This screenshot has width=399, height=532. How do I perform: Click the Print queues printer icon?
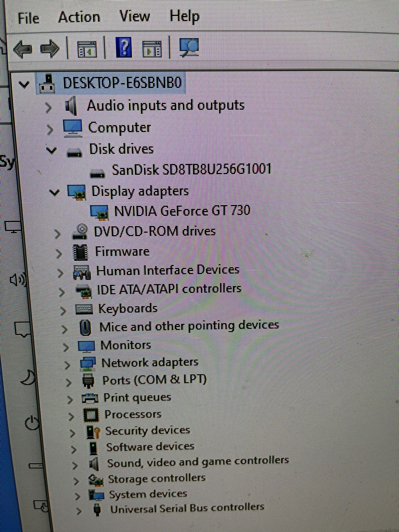pos(90,399)
